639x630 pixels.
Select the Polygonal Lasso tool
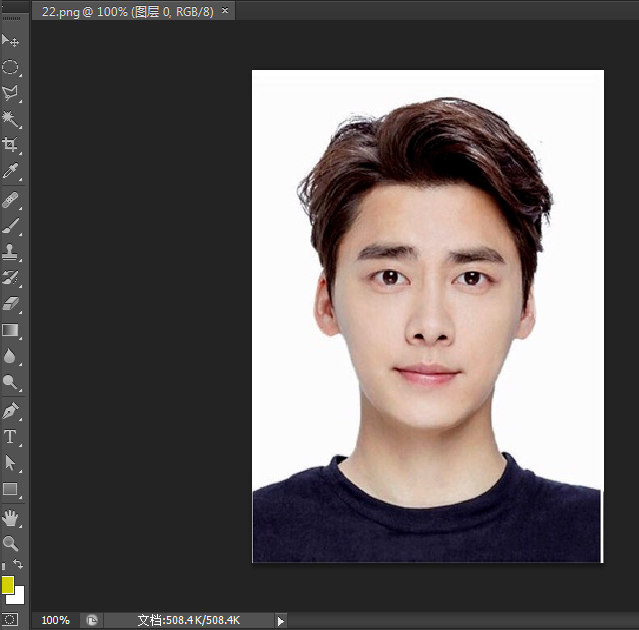point(10,93)
